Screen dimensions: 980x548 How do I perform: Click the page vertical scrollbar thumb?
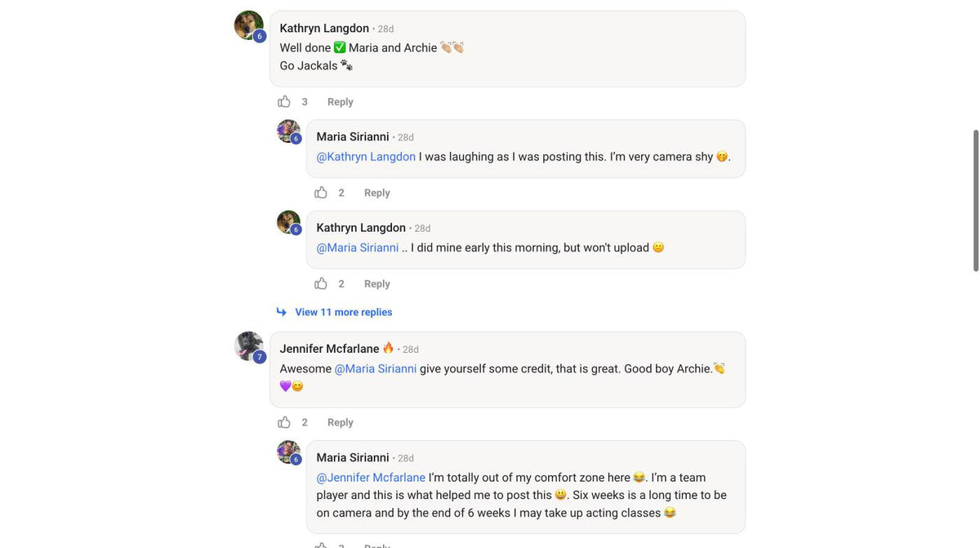(976, 200)
